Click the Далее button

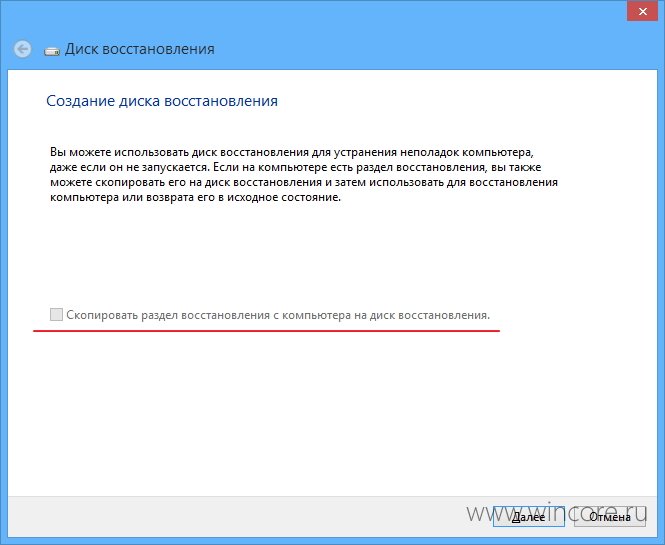[x=528, y=517]
